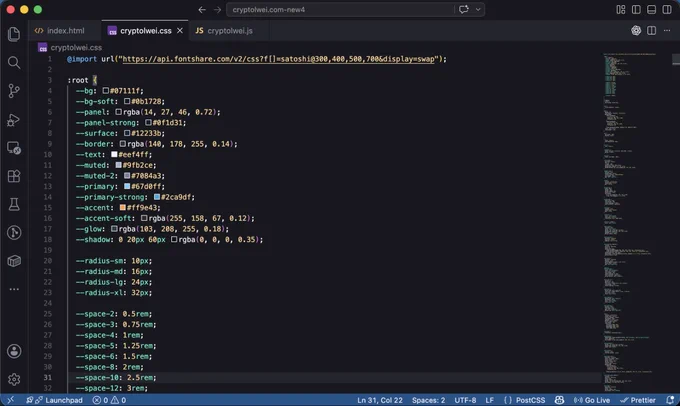This screenshot has height=406, width=680.
Task: Open the fontshare API import URL link
Action: (x=278, y=59)
